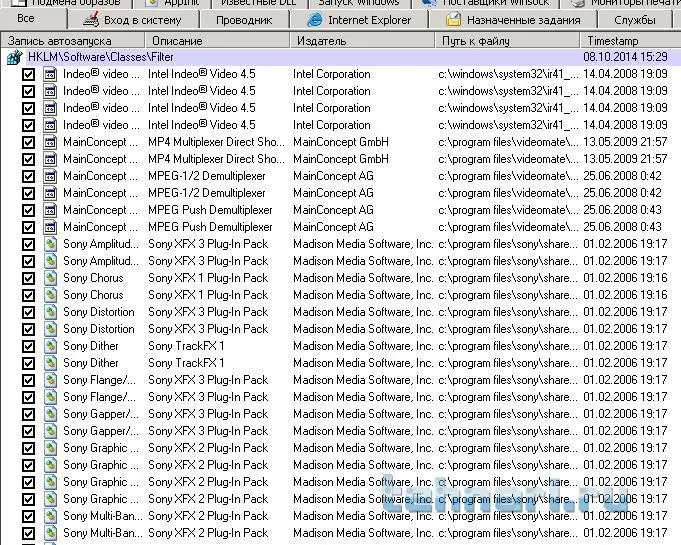
Task: Open the Службы tab
Action: pos(635,20)
